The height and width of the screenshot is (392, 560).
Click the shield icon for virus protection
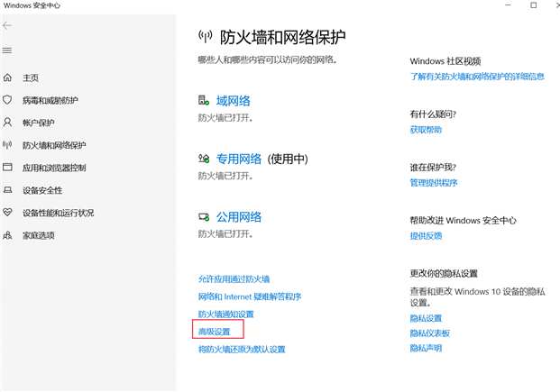click(x=7, y=100)
